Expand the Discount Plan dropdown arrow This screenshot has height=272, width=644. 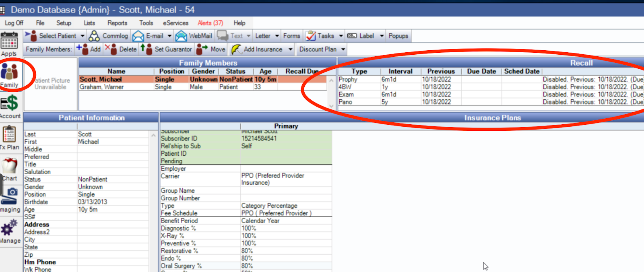point(343,49)
